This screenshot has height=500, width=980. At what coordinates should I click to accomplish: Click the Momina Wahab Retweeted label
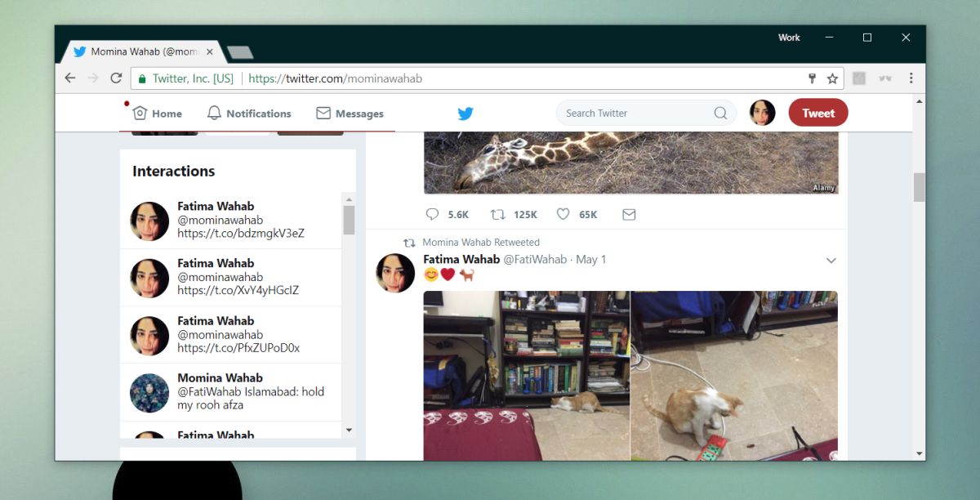(481, 242)
